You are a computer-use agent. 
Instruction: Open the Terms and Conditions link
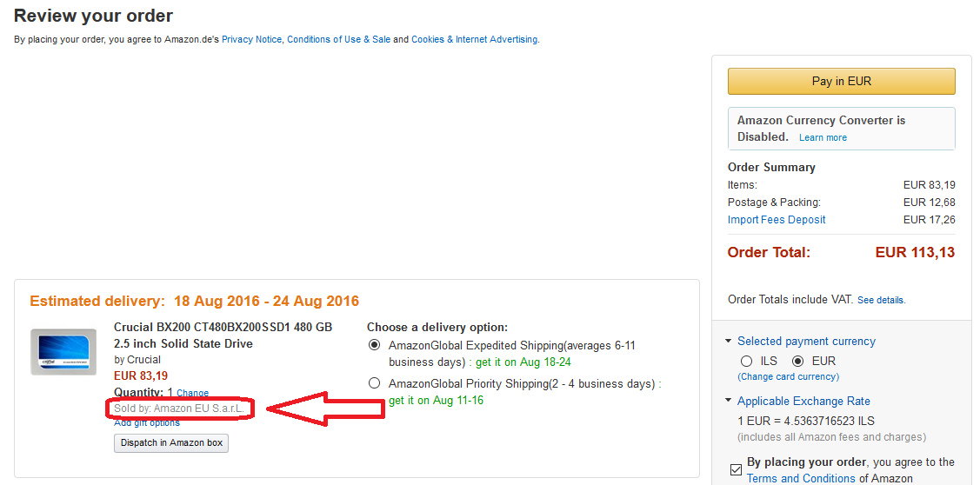(x=801, y=478)
